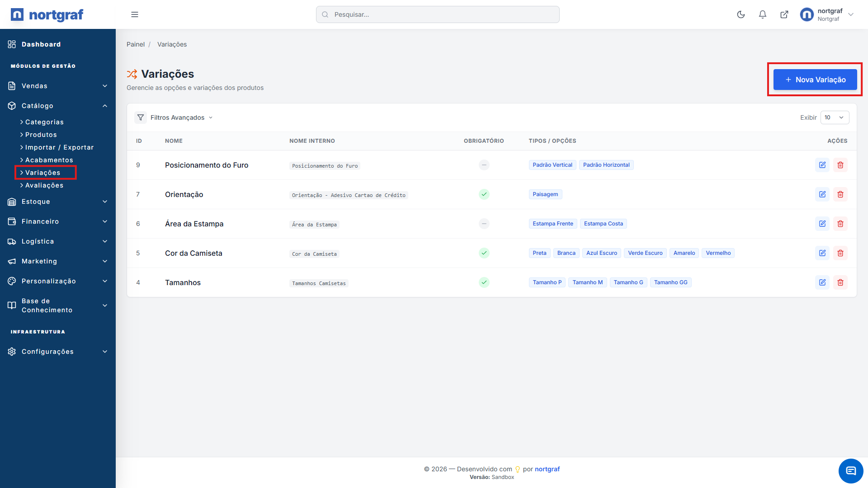Viewport: 868px width, 488px height.
Task: Follow the nortgraf footer link
Action: click(547, 469)
